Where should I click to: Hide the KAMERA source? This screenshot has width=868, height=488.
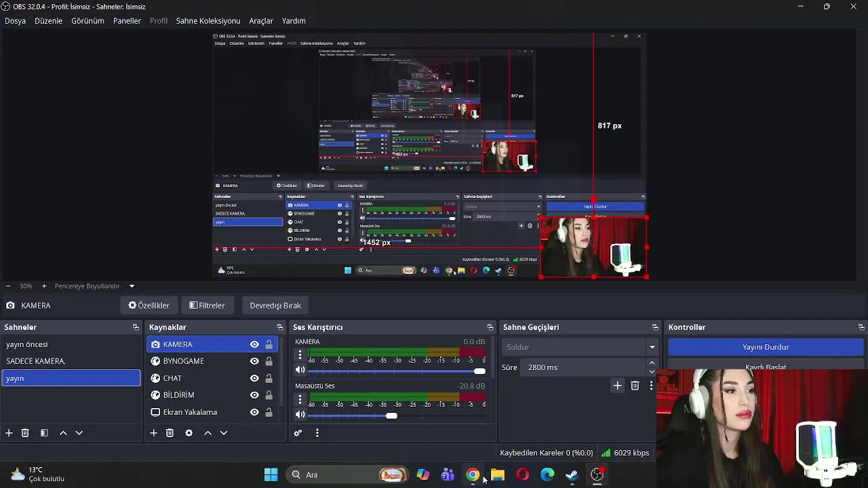click(x=254, y=344)
